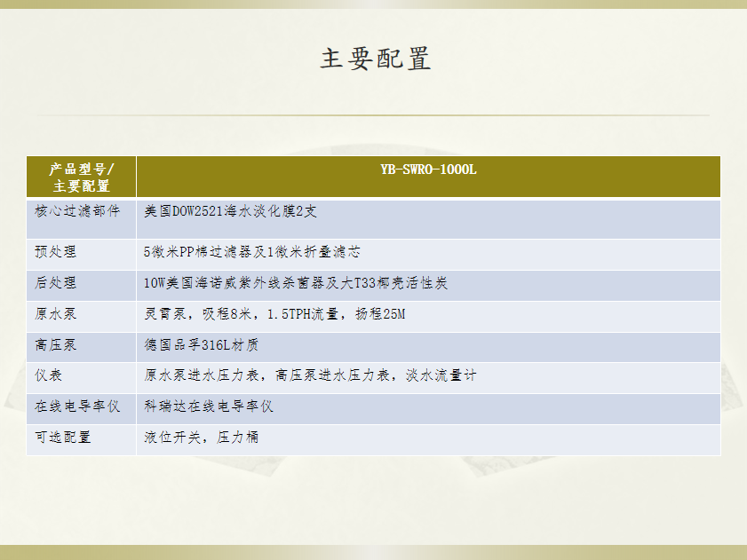Select the 仪表 row label
This screenshot has height=560, width=747.
coord(49,376)
